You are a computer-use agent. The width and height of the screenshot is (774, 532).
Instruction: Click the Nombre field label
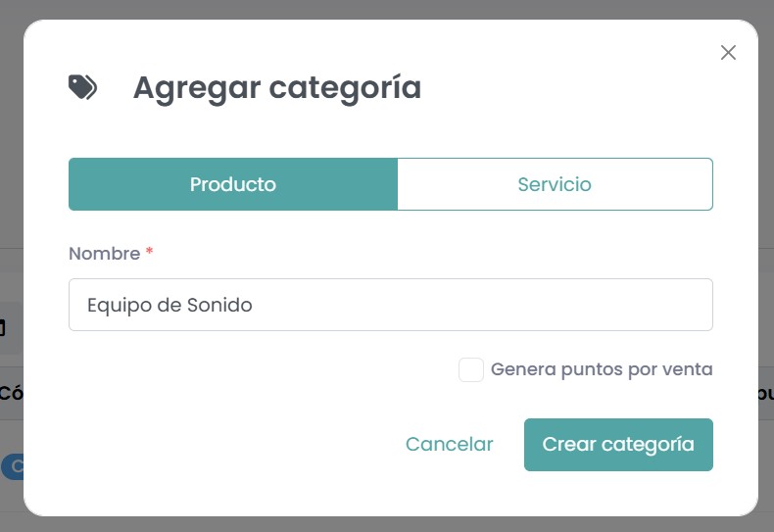coord(104,253)
